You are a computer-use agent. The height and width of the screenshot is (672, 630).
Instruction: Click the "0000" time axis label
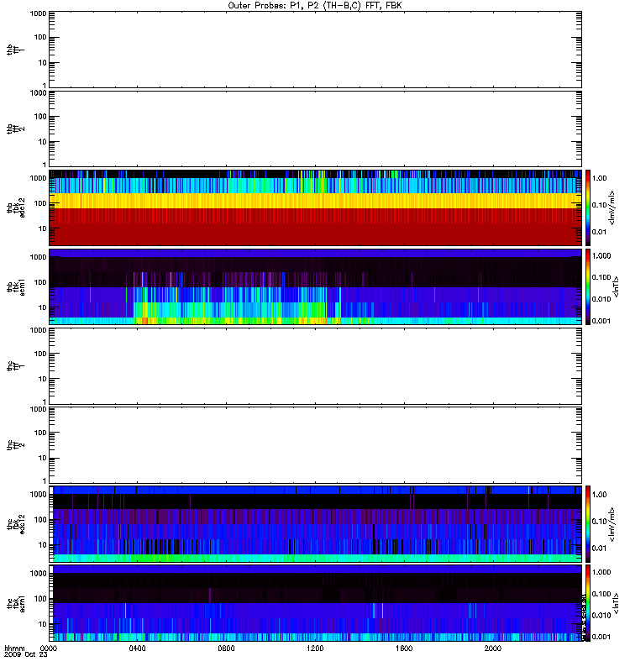(49, 648)
